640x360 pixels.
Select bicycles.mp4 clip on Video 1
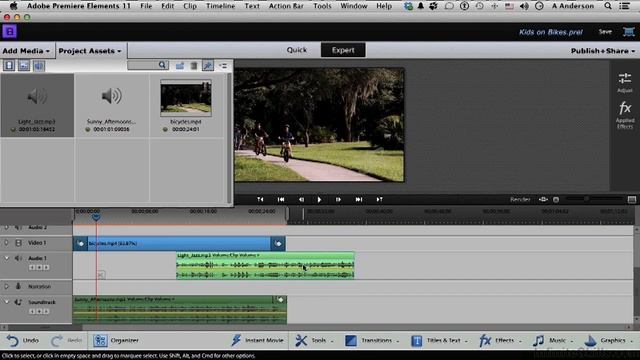coord(179,244)
